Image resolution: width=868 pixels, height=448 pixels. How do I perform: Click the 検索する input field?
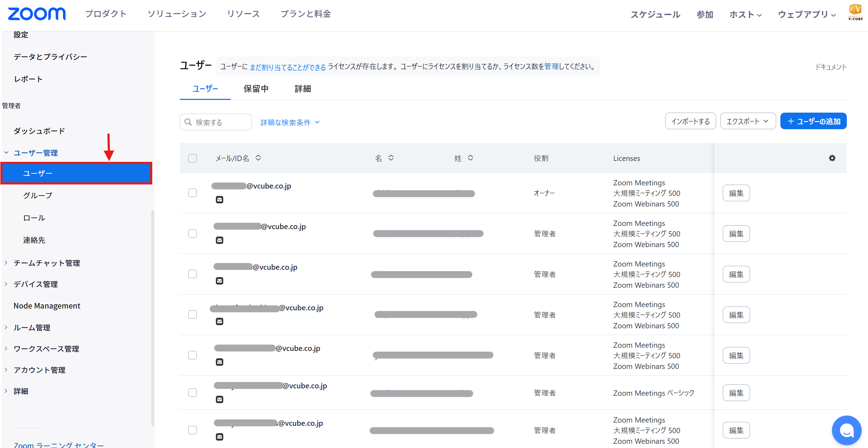(216, 122)
